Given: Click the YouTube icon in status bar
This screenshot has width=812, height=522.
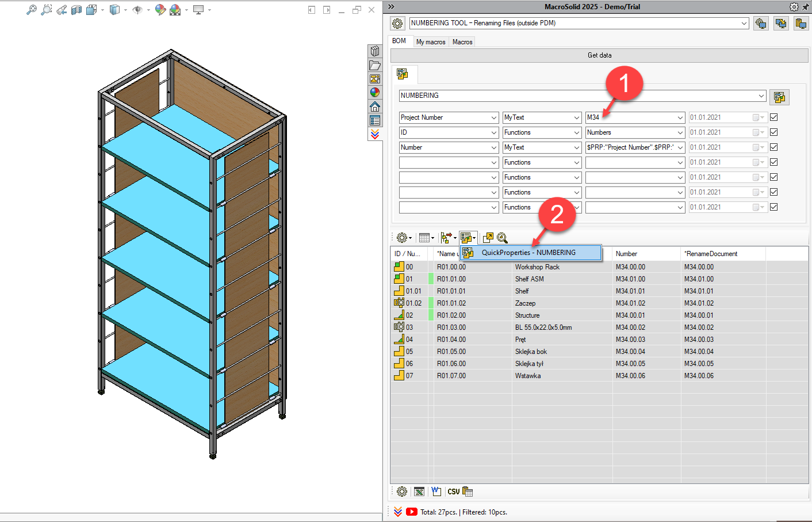Looking at the screenshot, I should (412, 512).
